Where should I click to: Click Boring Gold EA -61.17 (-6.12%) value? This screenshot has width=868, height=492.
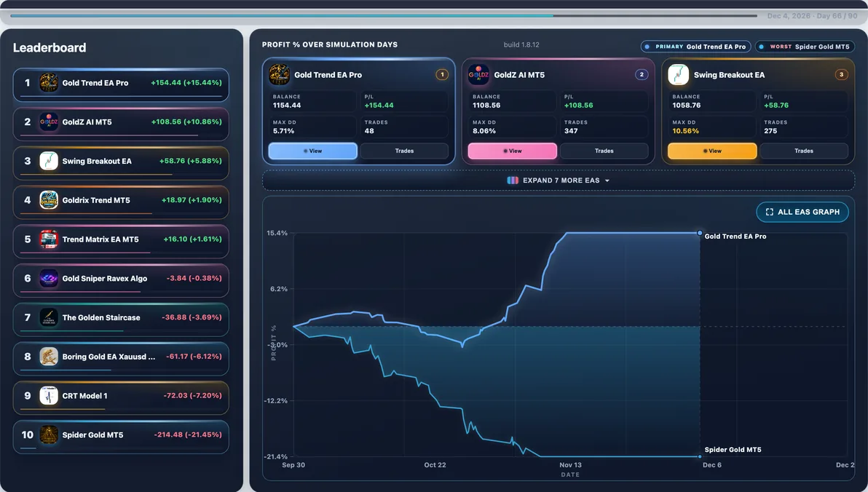coord(194,357)
